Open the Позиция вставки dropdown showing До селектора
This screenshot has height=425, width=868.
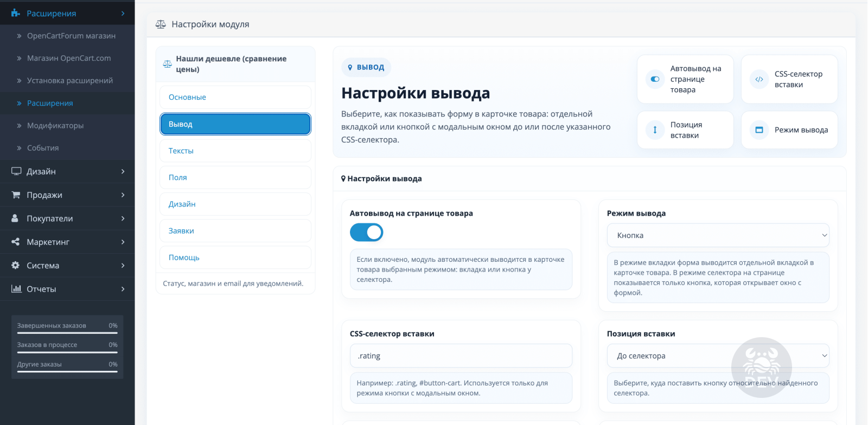[x=718, y=356]
